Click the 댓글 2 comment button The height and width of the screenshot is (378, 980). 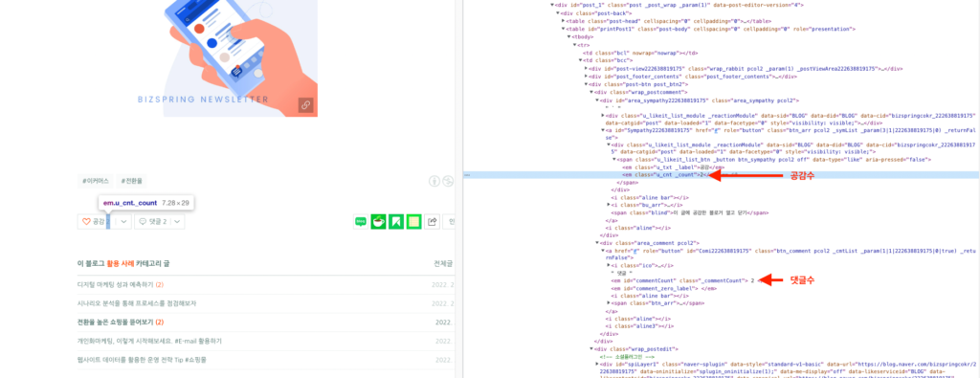[153, 222]
